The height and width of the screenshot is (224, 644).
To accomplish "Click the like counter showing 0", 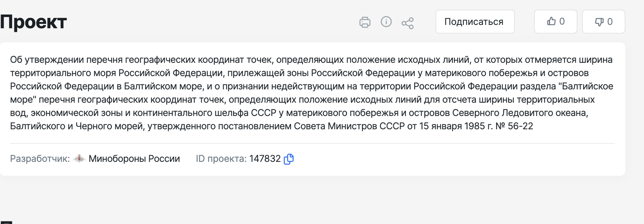I will tap(562, 22).
